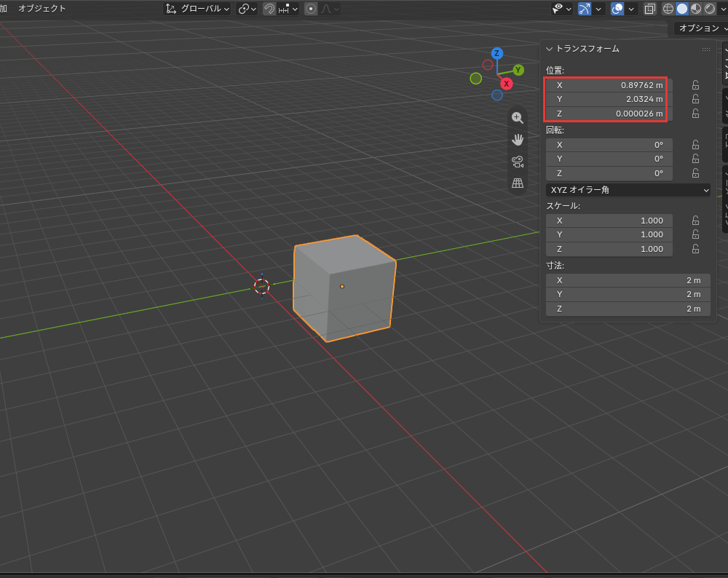The height and width of the screenshot is (578, 728).
Task: Click the location X field 0.89762 m
Action: 609,85
